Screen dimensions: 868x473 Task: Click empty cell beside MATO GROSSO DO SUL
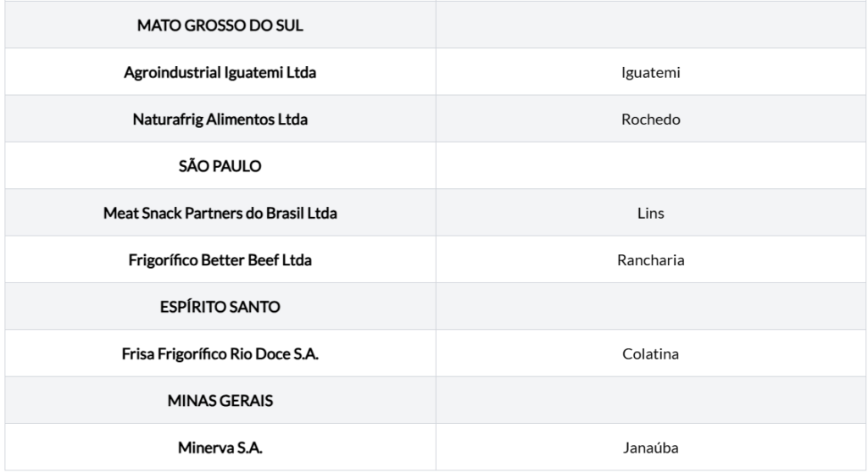tap(651, 25)
